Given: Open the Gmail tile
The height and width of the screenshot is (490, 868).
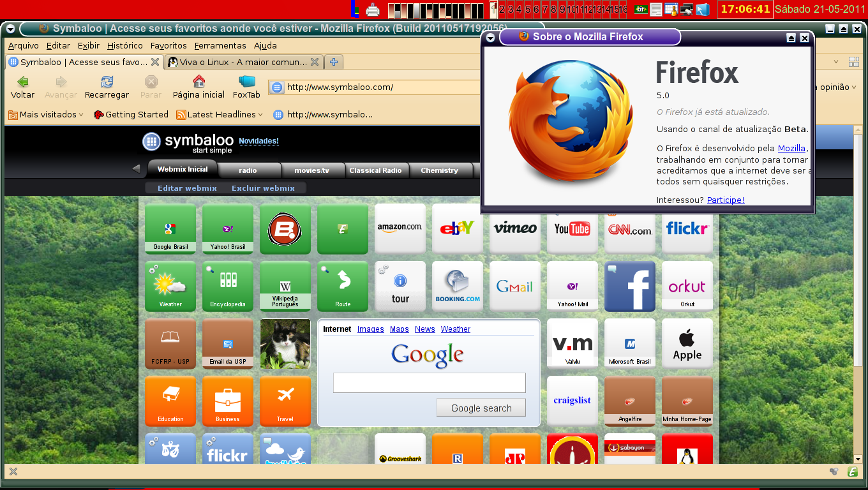Looking at the screenshot, I should click(x=515, y=286).
